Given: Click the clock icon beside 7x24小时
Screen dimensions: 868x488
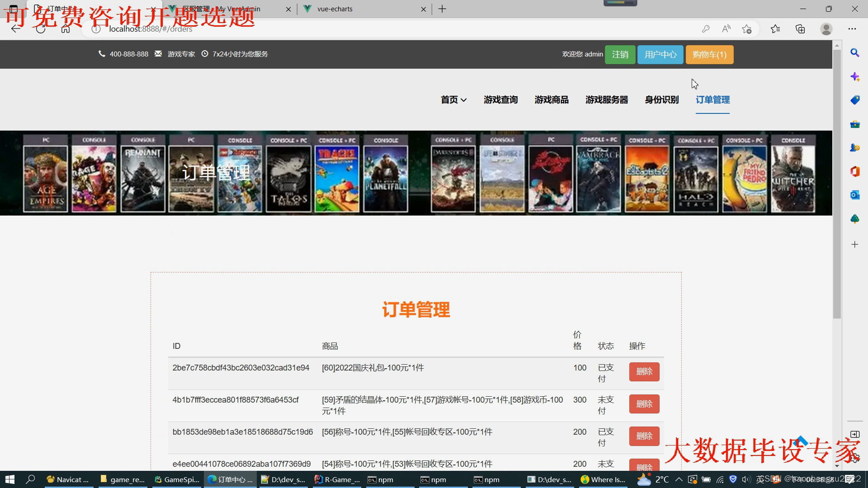Looking at the screenshot, I should pyautogui.click(x=205, y=54).
